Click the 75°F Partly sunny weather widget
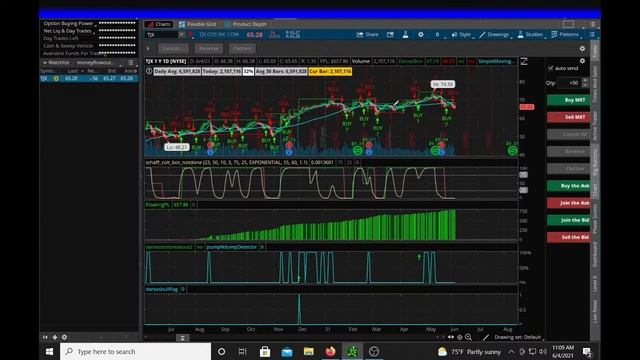Viewport: 640px width, 360px height. [x=469, y=351]
